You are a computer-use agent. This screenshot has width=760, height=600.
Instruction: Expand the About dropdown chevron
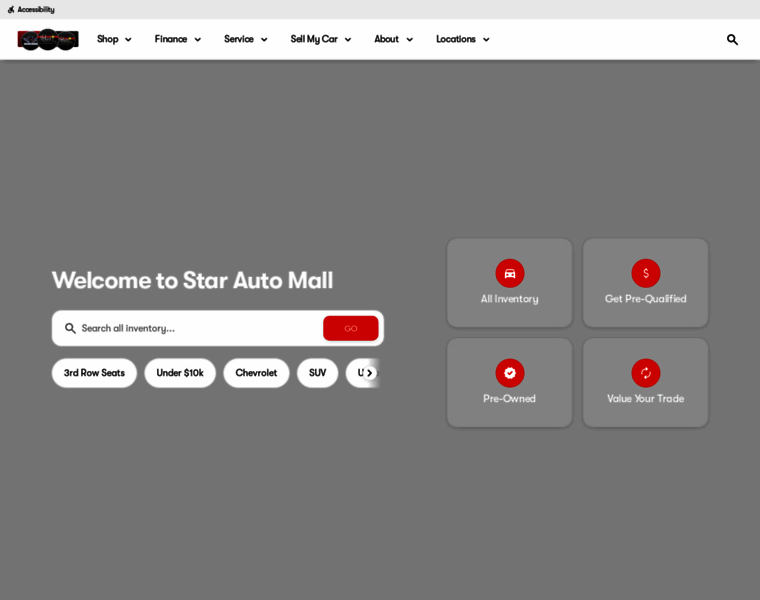pyautogui.click(x=409, y=40)
